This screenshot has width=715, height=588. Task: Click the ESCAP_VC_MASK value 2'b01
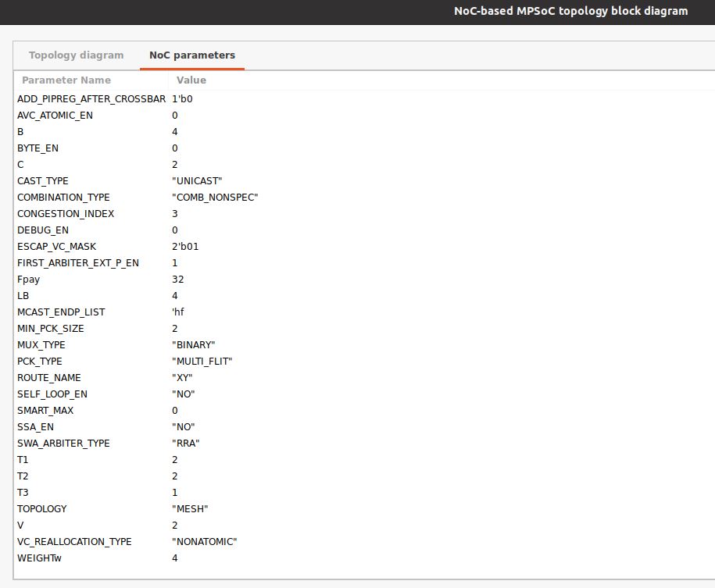tap(185, 246)
